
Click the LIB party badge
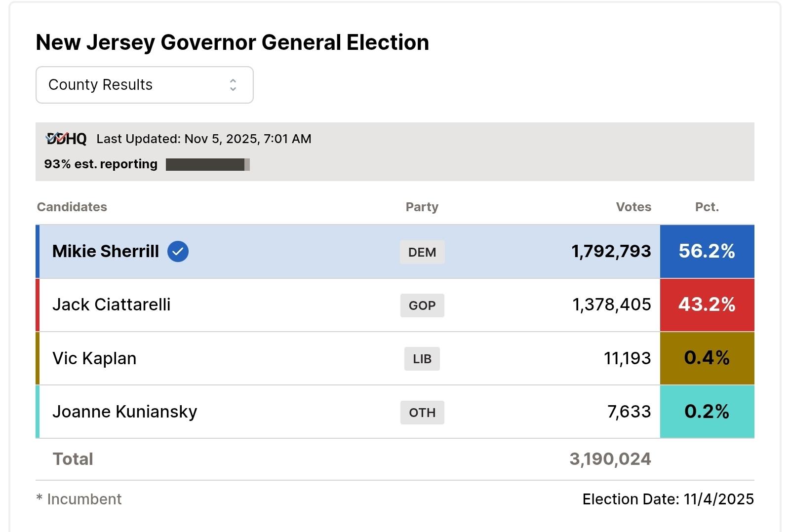[x=422, y=359]
